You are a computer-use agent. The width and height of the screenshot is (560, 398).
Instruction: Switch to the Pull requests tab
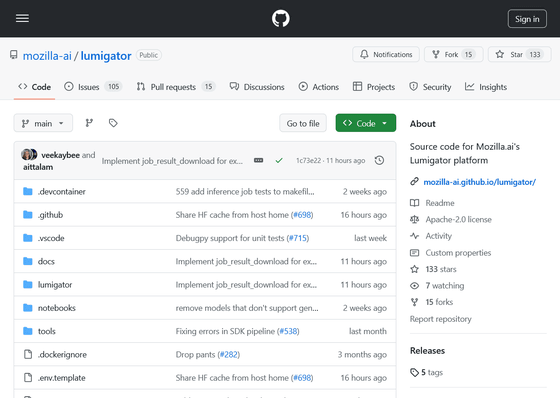(176, 87)
